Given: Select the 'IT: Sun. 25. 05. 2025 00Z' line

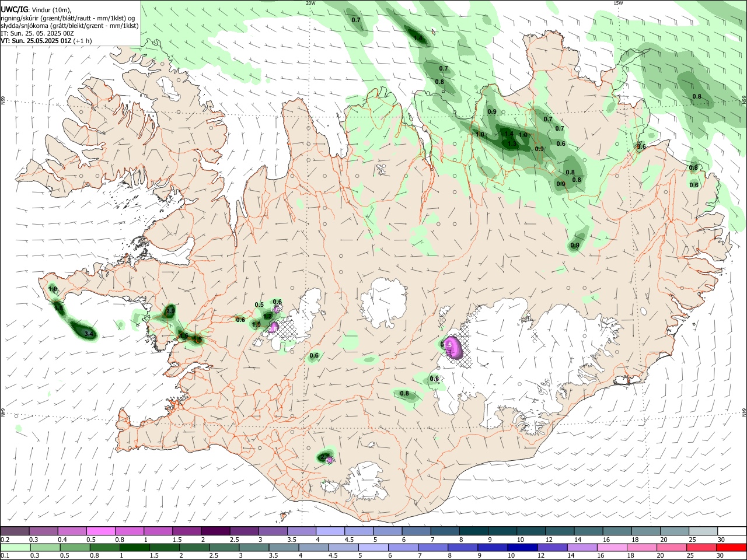Looking at the screenshot, I should click(37, 33).
